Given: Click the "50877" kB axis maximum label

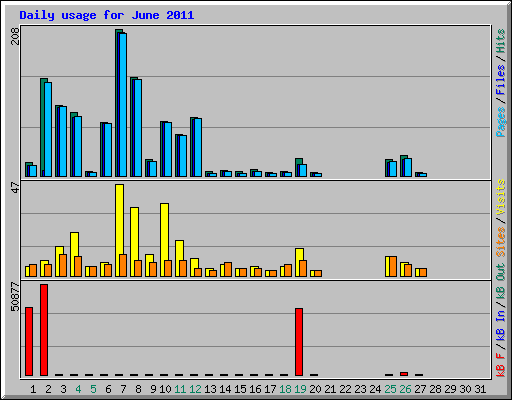Looking at the screenshot, I should [x=15, y=297].
